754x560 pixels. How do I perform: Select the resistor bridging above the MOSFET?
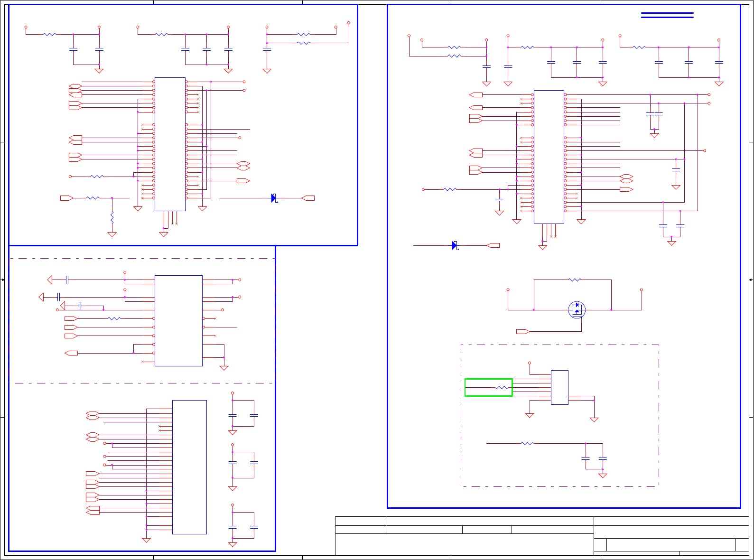point(575,280)
